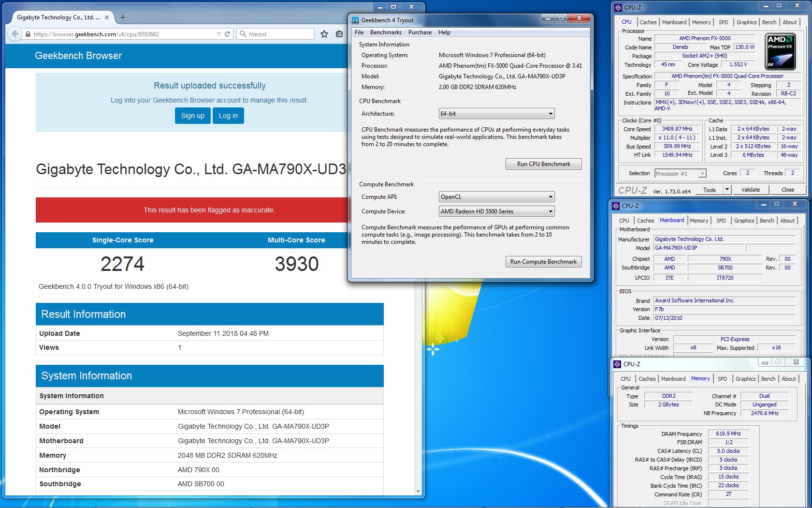The width and height of the screenshot is (812, 508).
Task: Select CPU tab in the Mainboard CPU-Z window
Action: [x=624, y=221]
